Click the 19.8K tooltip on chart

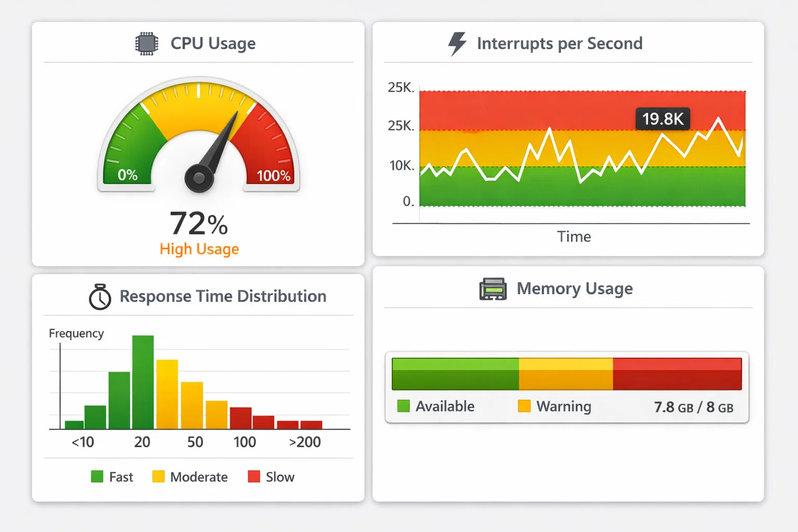(663, 119)
